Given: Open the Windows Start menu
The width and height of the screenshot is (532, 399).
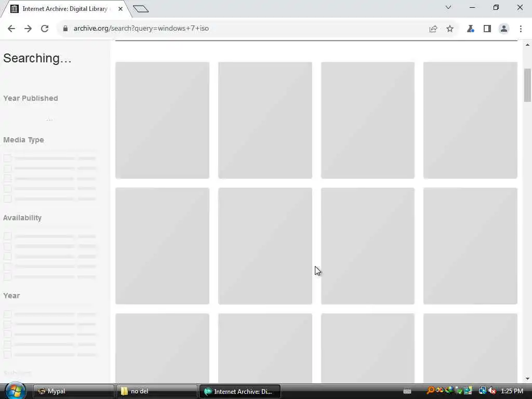Looking at the screenshot, I should [15, 391].
